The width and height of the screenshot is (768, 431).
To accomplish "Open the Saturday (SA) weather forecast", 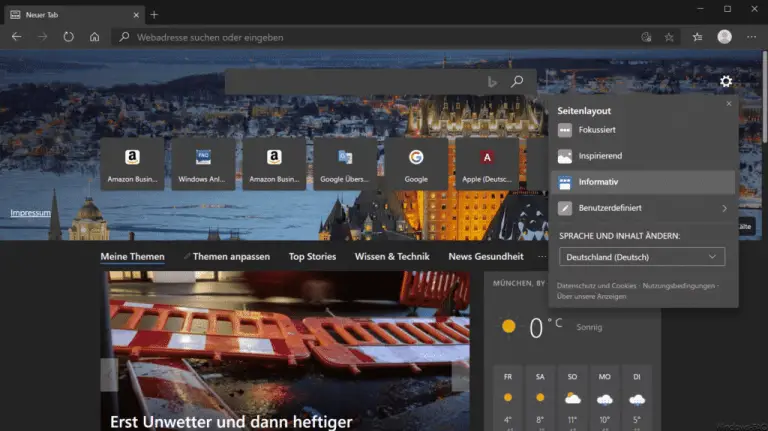I will [x=540, y=398].
